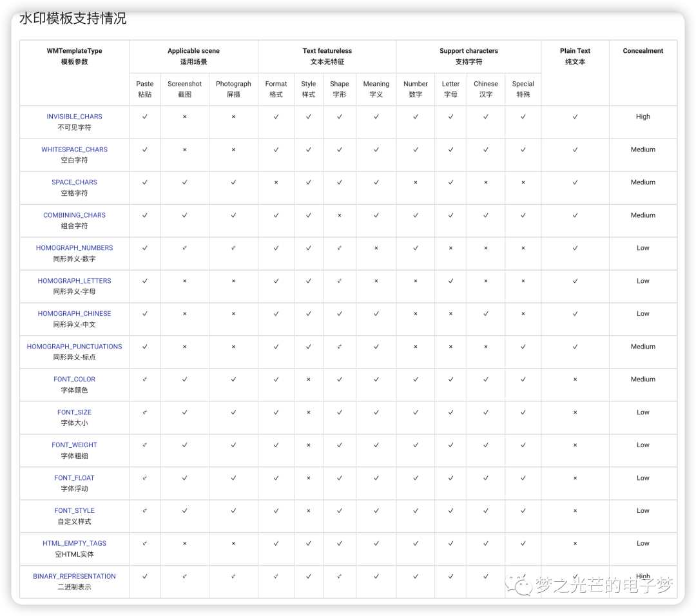Open the HOMOGRAPH_PUNCTUATIONS link
Viewport: 696px width, 616px height.
point(74,347)
